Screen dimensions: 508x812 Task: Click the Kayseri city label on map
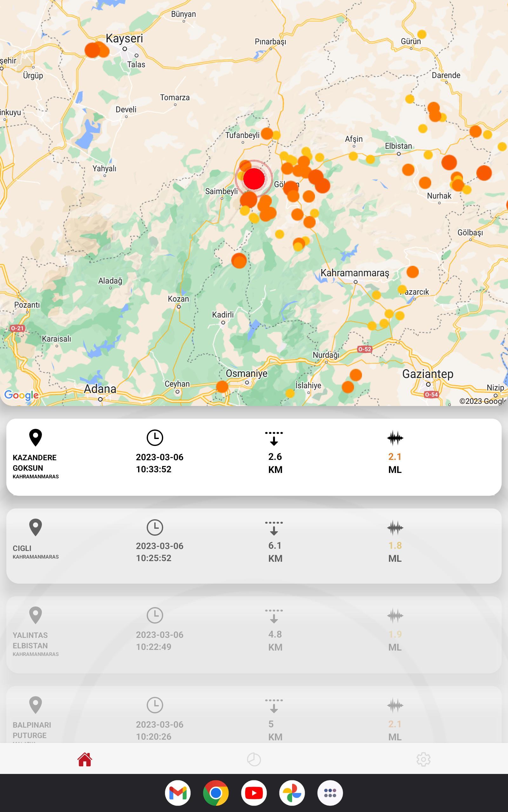124,38
